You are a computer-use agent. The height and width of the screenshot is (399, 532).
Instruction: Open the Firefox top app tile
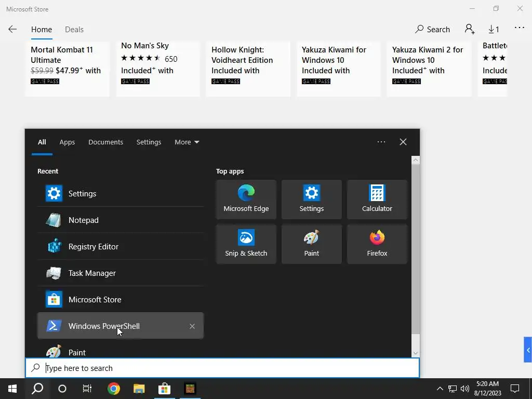(x=377, y=244)
